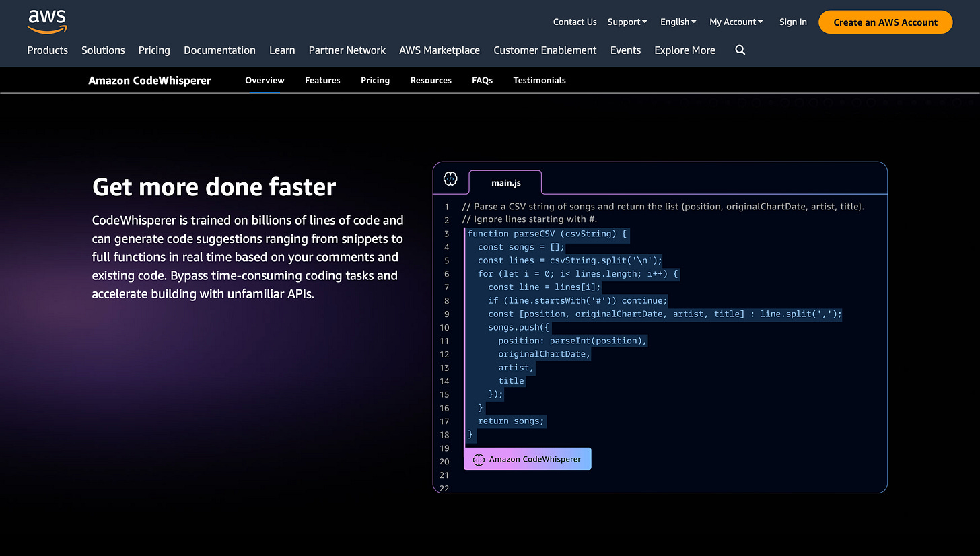980x556 pixels.
Task: Click Create an AWS Account button
Action: [885, 22]
